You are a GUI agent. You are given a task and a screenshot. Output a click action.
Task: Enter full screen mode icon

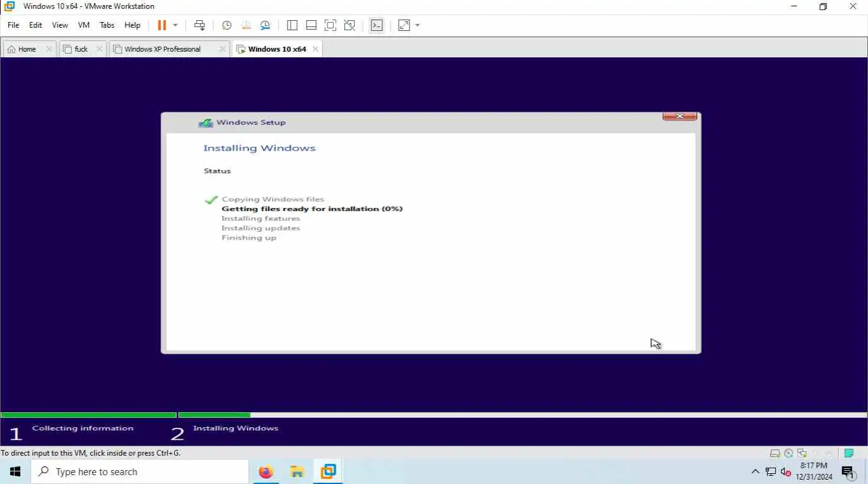coord(330,25)
